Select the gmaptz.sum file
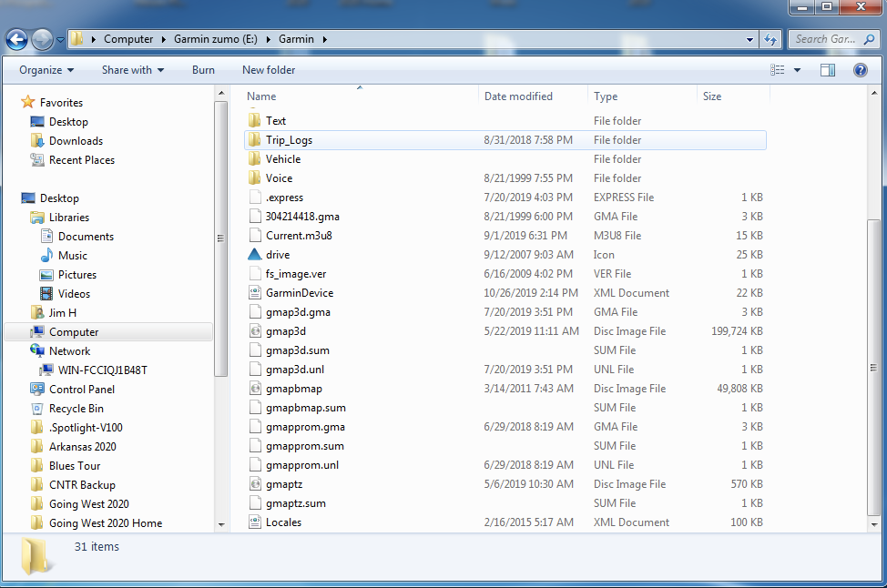This screenshot has height=588, width=887. (296, 503)
